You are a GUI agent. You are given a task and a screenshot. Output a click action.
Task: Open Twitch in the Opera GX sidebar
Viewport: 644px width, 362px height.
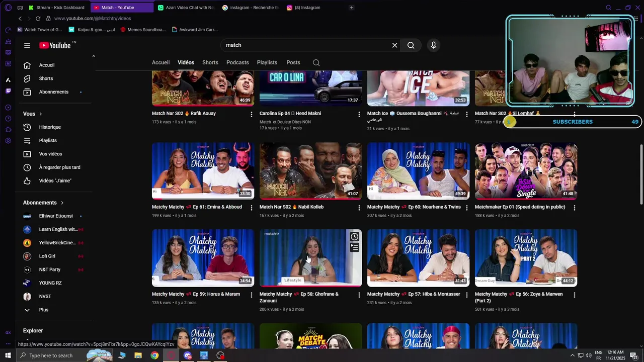point(8,91)
